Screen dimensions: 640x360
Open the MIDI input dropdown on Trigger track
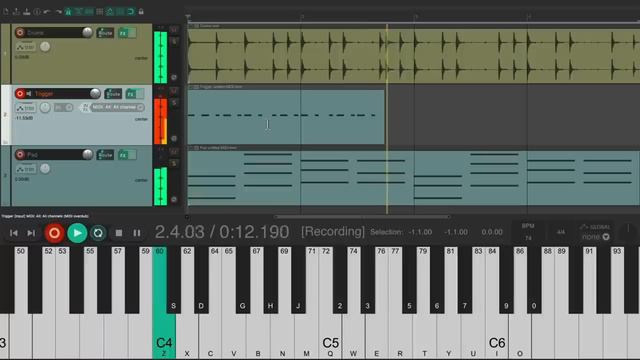click(x=117, y=107)
